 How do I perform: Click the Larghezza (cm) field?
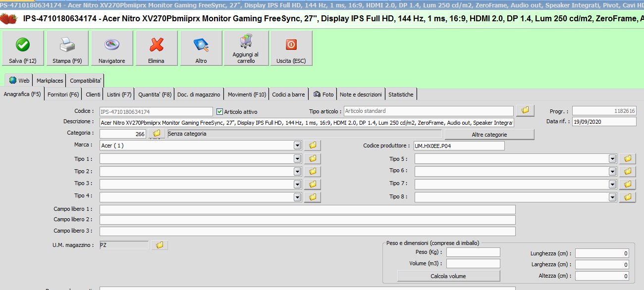coord(602,265)
